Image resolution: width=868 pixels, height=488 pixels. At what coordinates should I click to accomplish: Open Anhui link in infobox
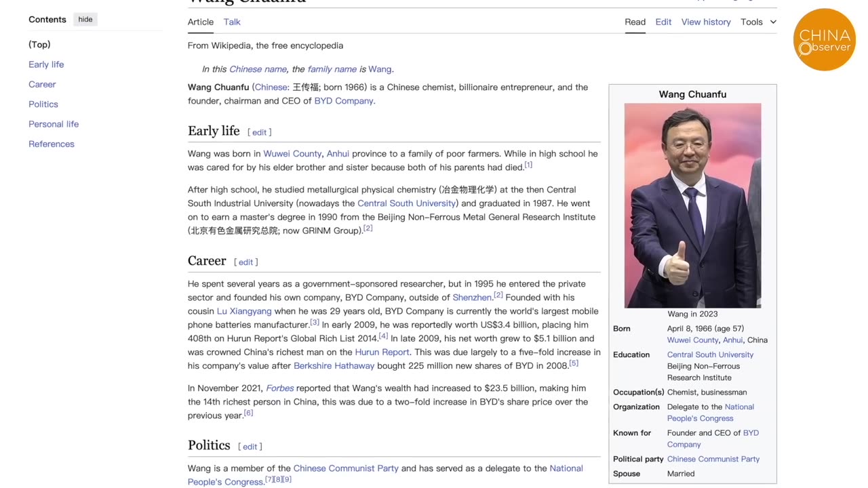(732, 340)
